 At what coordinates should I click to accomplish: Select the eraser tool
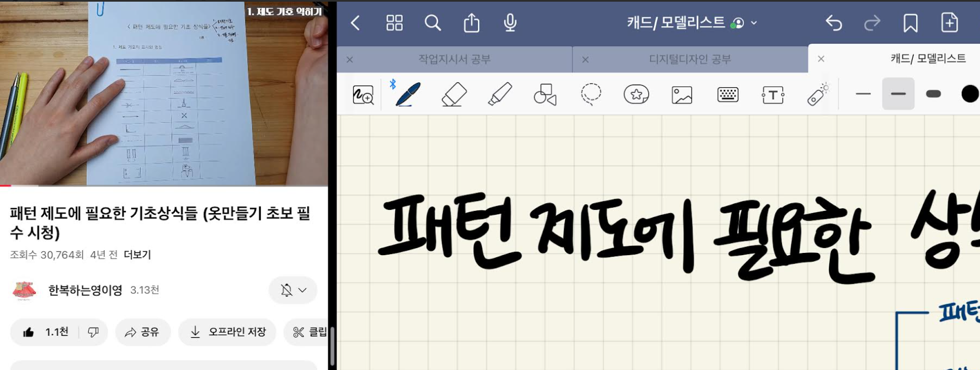454,94
